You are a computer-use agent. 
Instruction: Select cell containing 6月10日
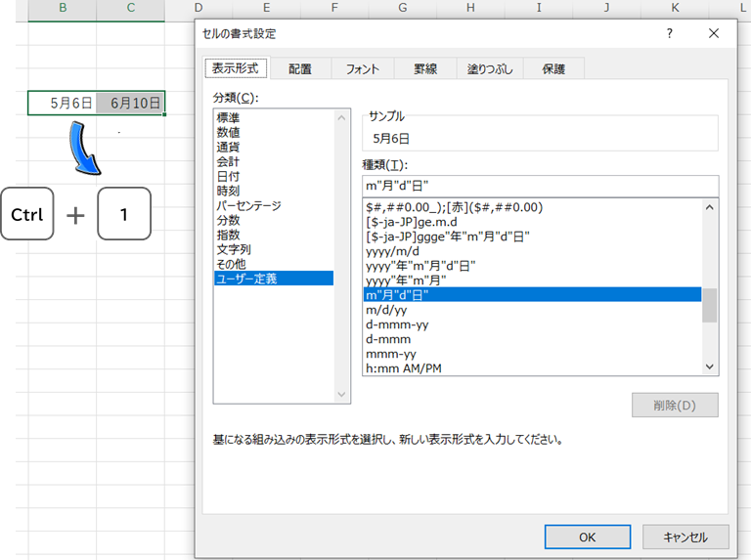pos(131,103)
